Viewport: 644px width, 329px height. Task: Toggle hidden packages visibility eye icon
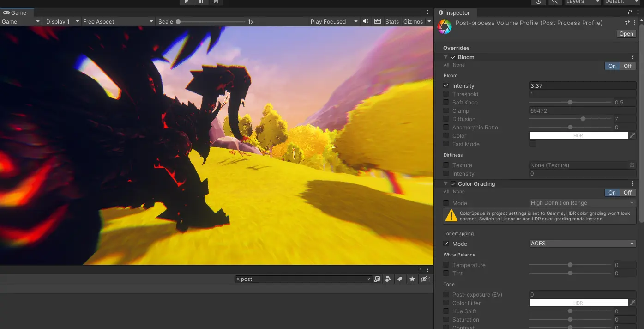coord(425,279)
